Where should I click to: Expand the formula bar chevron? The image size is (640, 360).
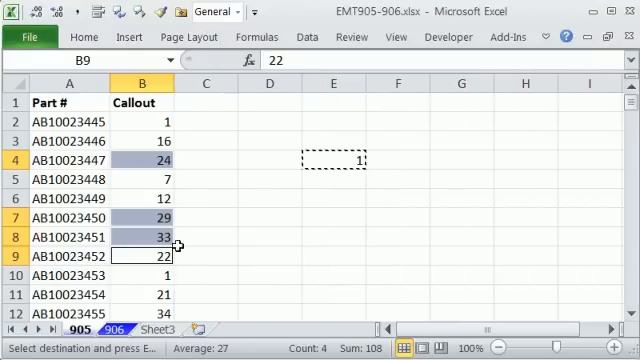click(631, 60)
